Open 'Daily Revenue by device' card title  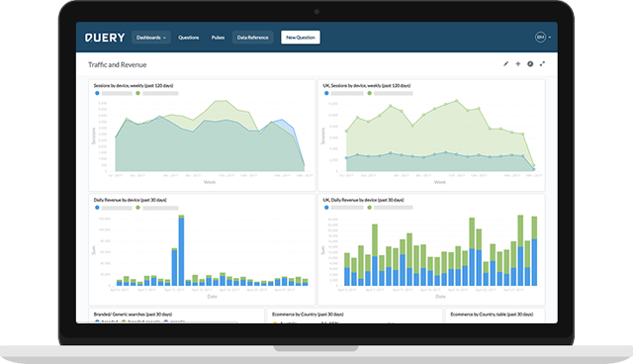click(x=130, y=200)
